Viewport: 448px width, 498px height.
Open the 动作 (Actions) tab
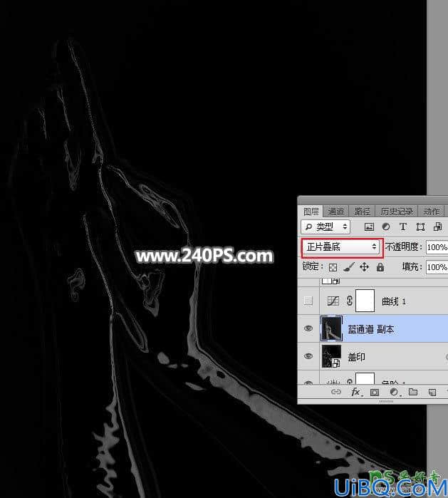(431, 211)
